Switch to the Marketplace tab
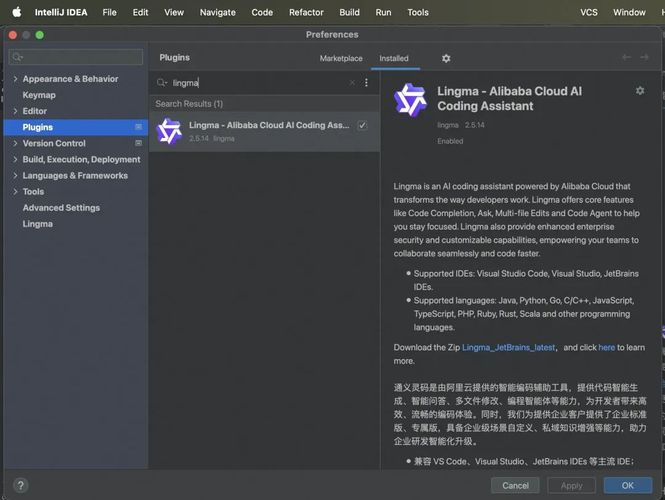 click(x=341, y=58)
